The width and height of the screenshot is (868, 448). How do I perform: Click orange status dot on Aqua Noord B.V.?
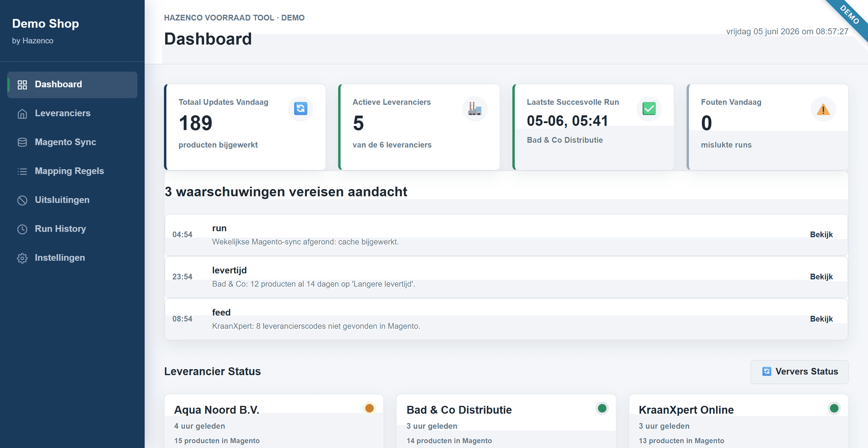[369, 408]
